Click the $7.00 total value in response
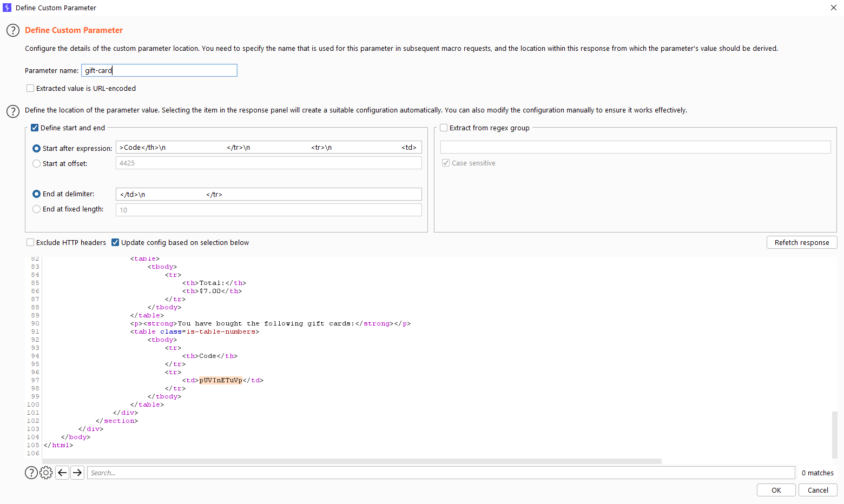This screenshot has height=504, width=844. (x=210, y=291)
